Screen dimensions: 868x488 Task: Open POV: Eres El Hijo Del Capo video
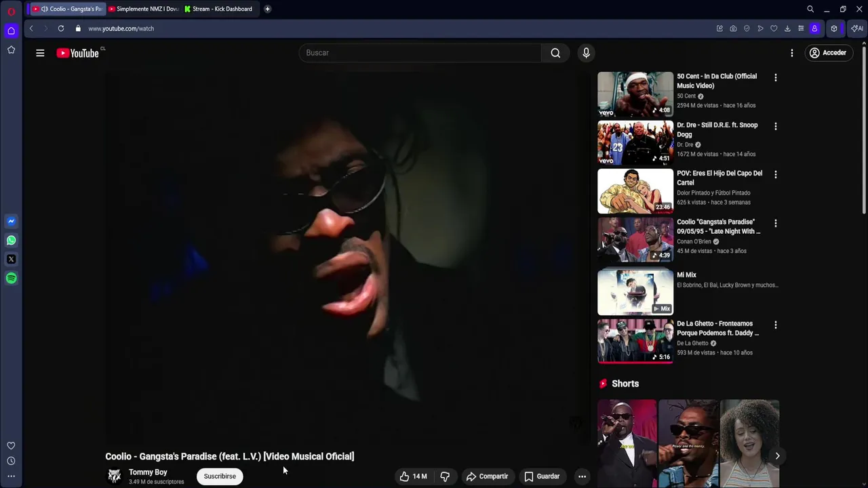pos(635,191)
